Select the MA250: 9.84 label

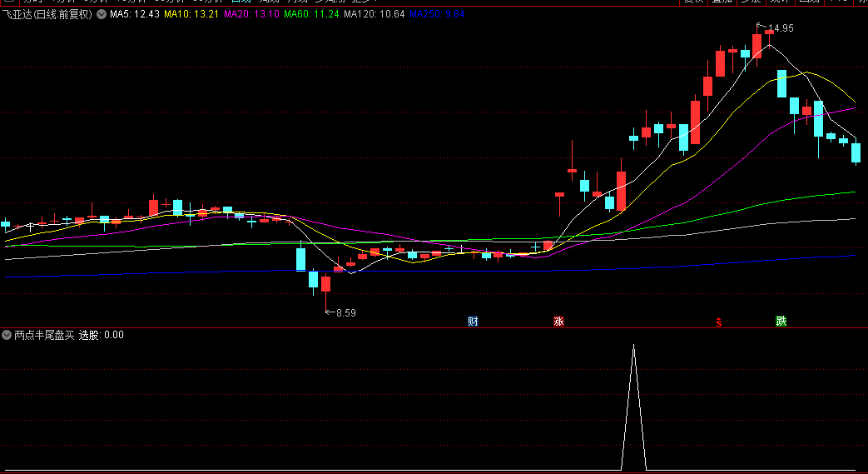[437, 14]
